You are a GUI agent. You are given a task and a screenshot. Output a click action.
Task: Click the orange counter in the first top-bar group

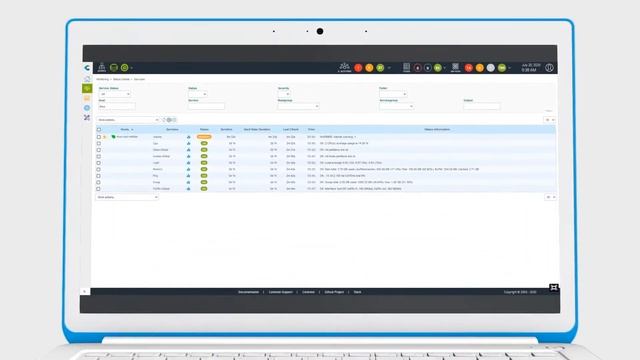click(x=369, y=68)
